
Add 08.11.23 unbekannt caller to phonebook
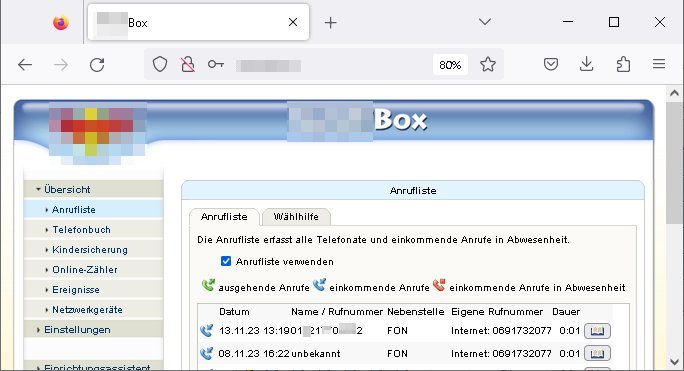point(597,354)
